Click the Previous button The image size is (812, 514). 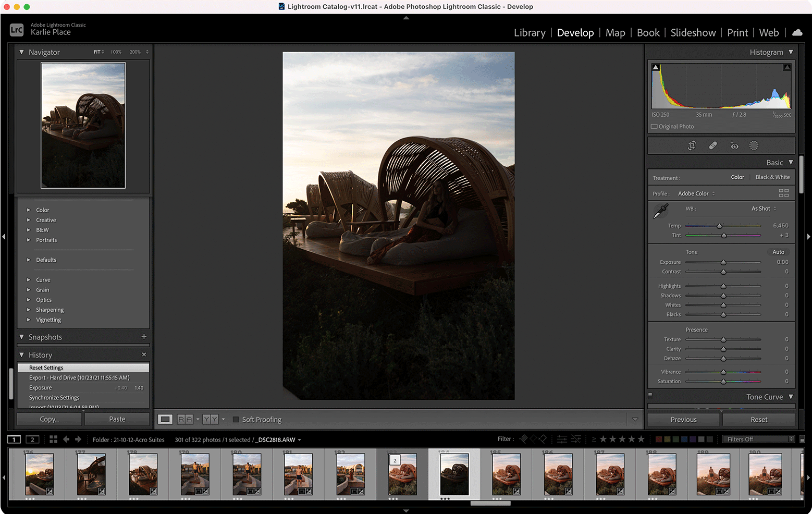click(683, 420)
